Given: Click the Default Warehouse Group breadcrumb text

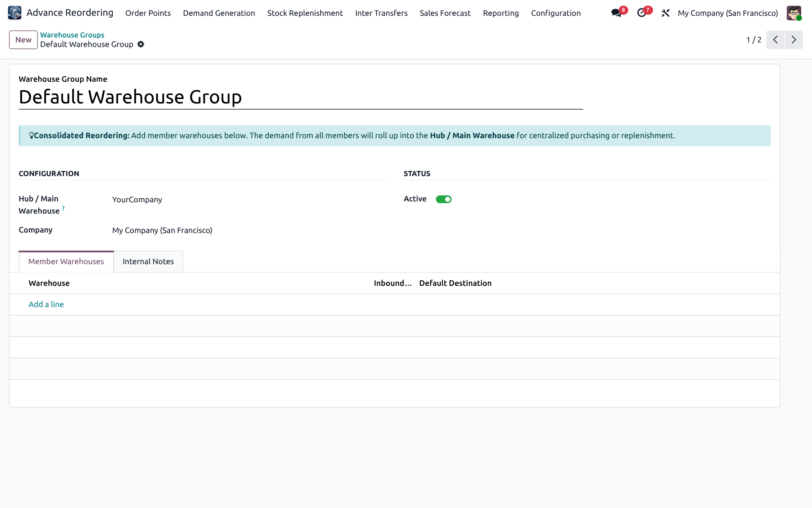Looking at the screenshot, I should point(87,44).
